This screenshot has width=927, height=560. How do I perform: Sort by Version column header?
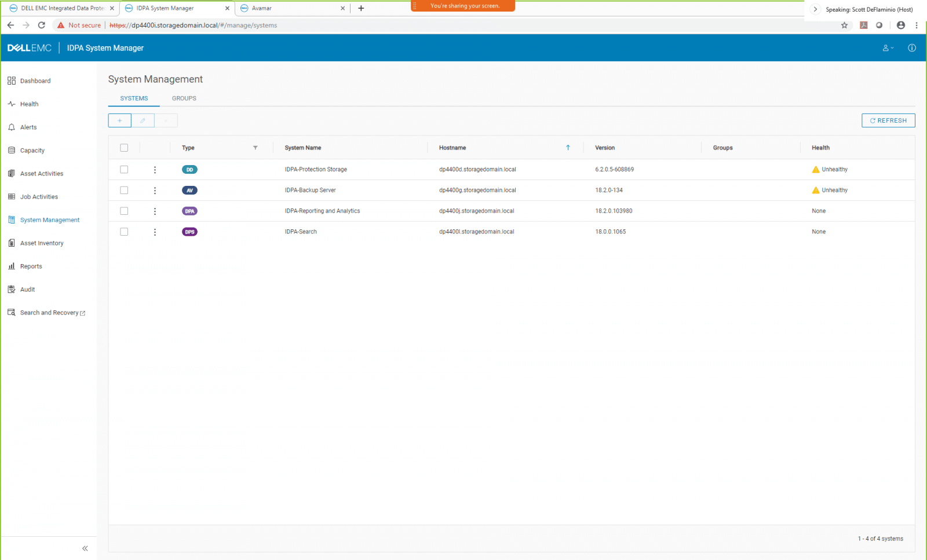click(x=605, y=148)
